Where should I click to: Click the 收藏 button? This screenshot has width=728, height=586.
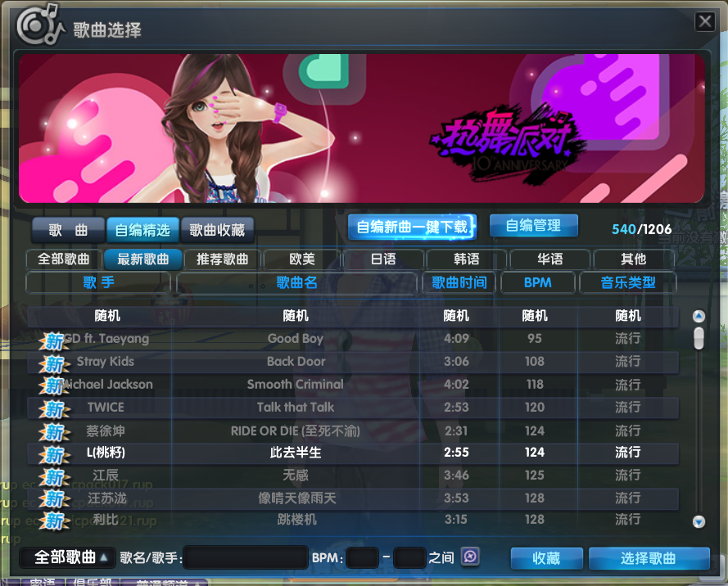tap(546, 558)
